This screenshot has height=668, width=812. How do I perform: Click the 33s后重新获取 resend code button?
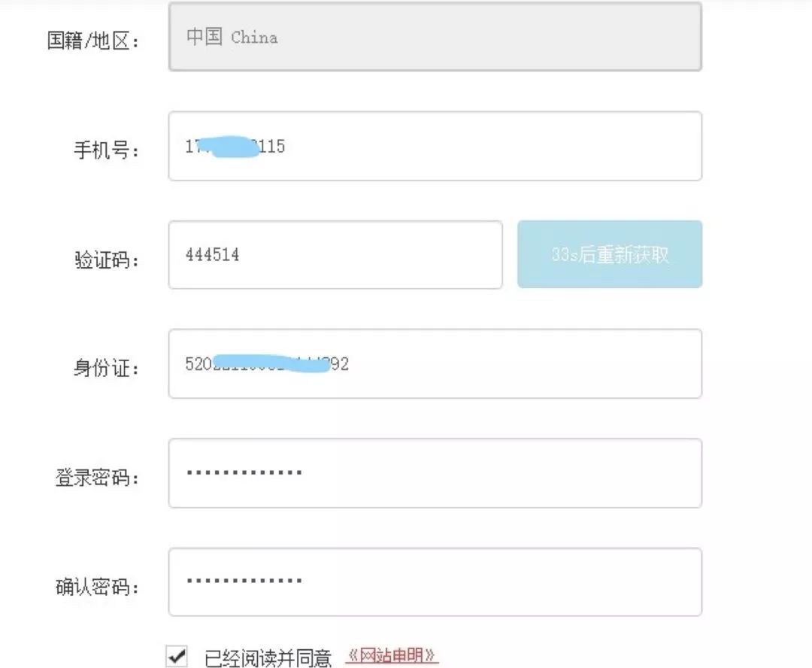[x=609, y=254]
